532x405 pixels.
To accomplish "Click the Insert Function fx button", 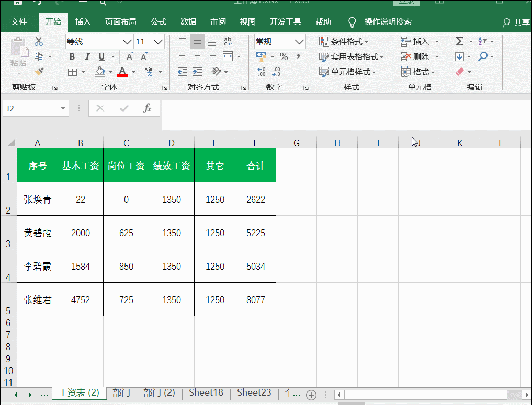I will (x=147, y=109).
